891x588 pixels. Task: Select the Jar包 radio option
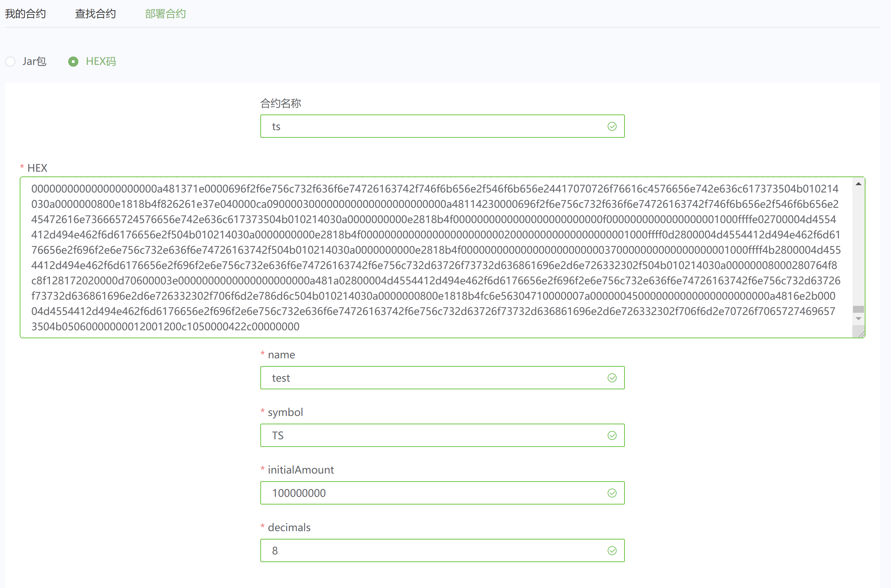(x=11, y=62)
